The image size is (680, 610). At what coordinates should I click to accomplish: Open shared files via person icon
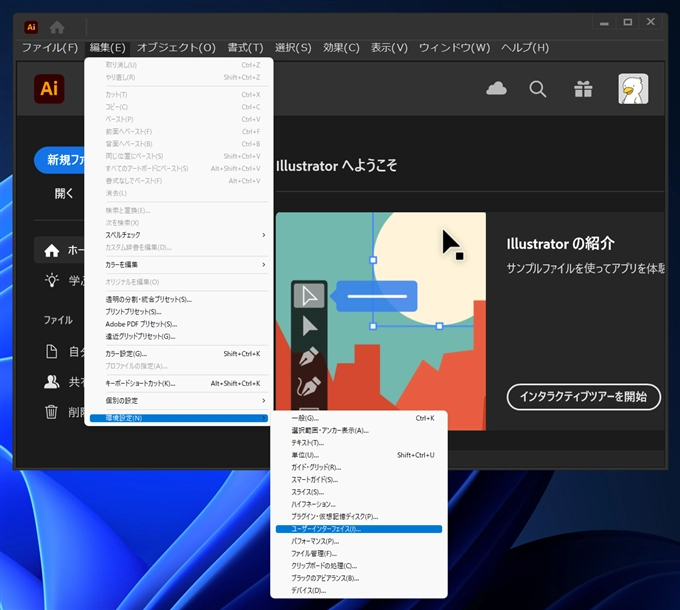(52, 382)
